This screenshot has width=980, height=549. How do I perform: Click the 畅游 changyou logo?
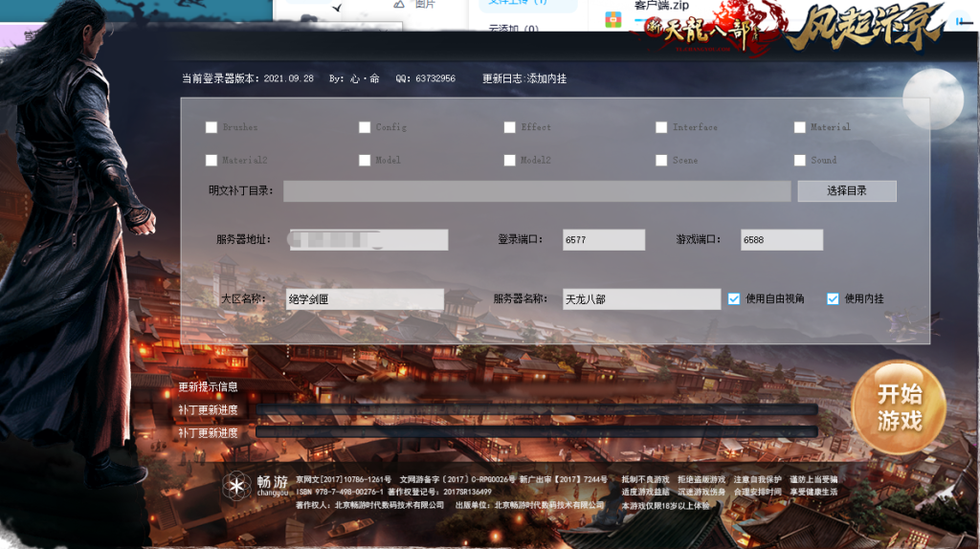coord(255,485)
